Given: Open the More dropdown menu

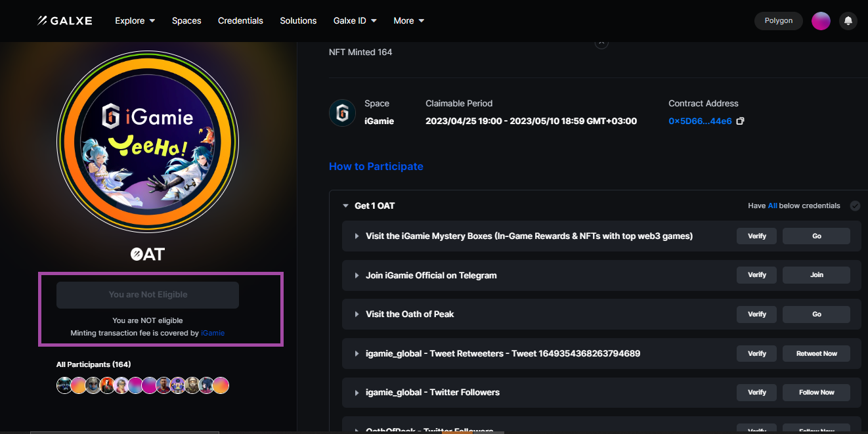Looking at the screenshot, I should coord(408,21).
